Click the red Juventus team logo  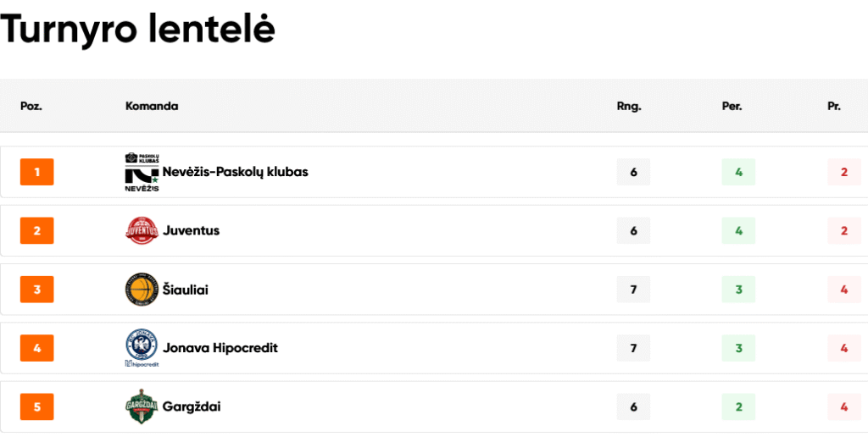point(142,230)
